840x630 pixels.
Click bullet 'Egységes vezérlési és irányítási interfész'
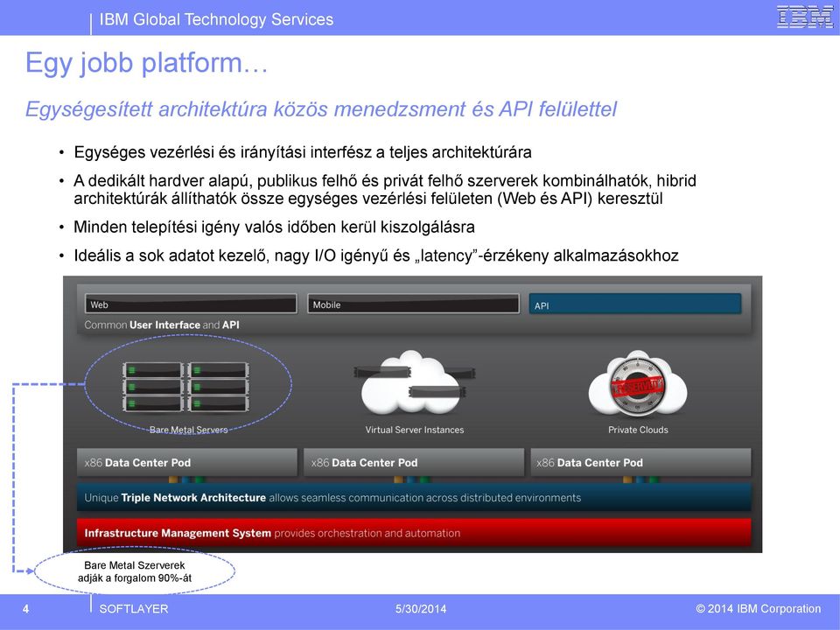(x=303, y=152)
